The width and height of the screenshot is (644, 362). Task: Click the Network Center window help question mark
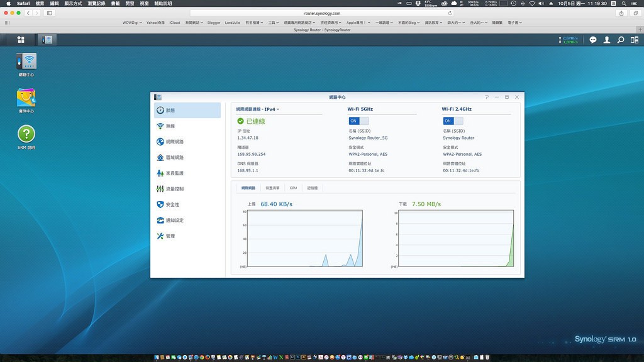[x=487, y=97]
